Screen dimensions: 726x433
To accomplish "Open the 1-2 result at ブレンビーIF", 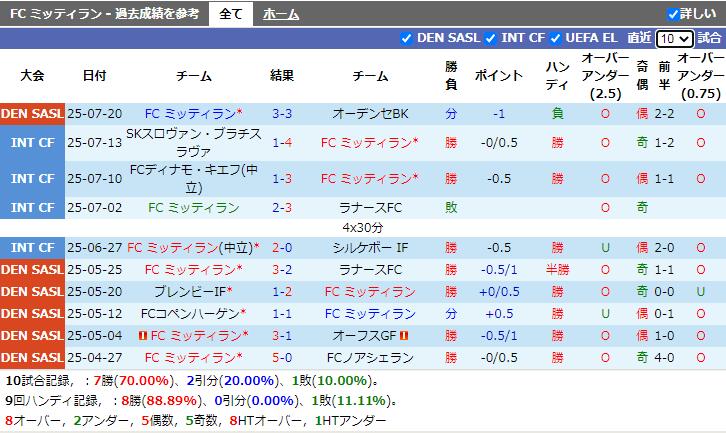I will coord(282,292).
